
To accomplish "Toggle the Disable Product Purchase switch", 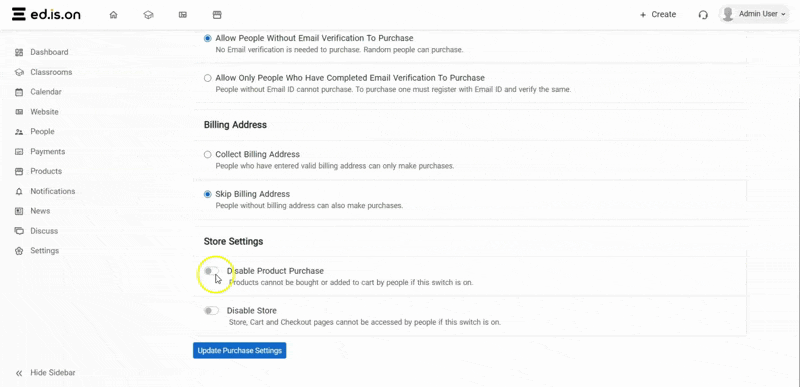I will click(x=211, y=271).
